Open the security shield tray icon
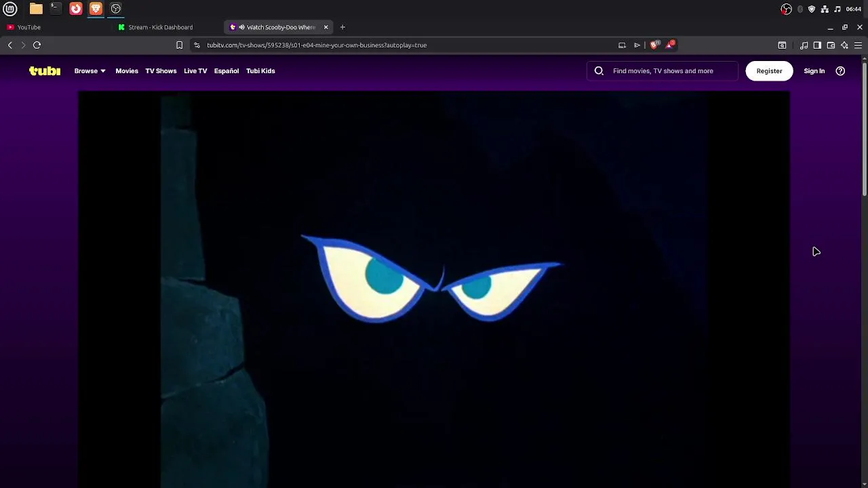Screen dimensions: 868x488 click(812, 9)
